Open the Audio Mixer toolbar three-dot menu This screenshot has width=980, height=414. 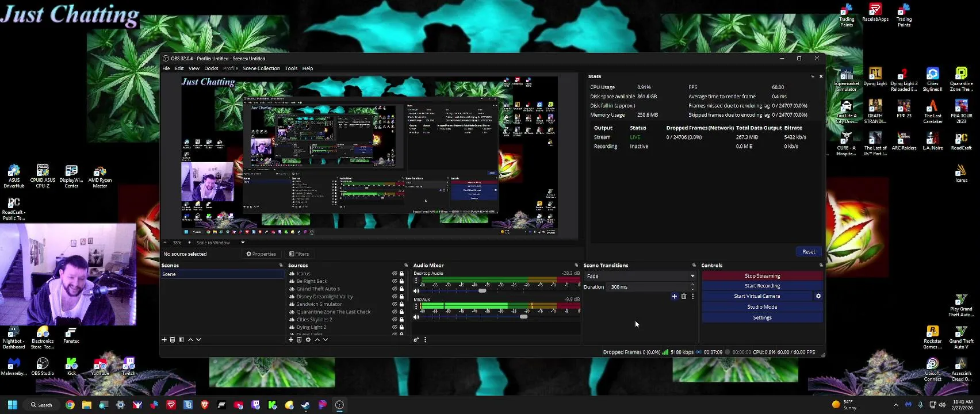pos(426,340)
